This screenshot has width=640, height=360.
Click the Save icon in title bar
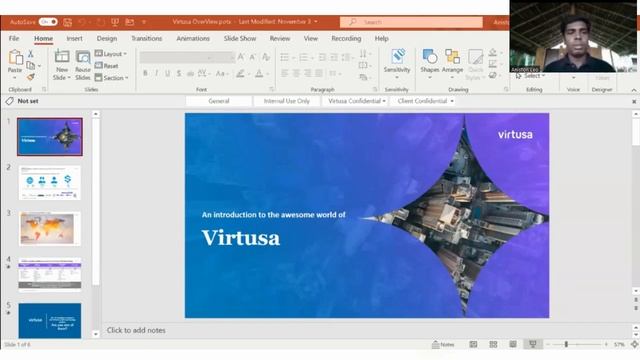(68, 22)
